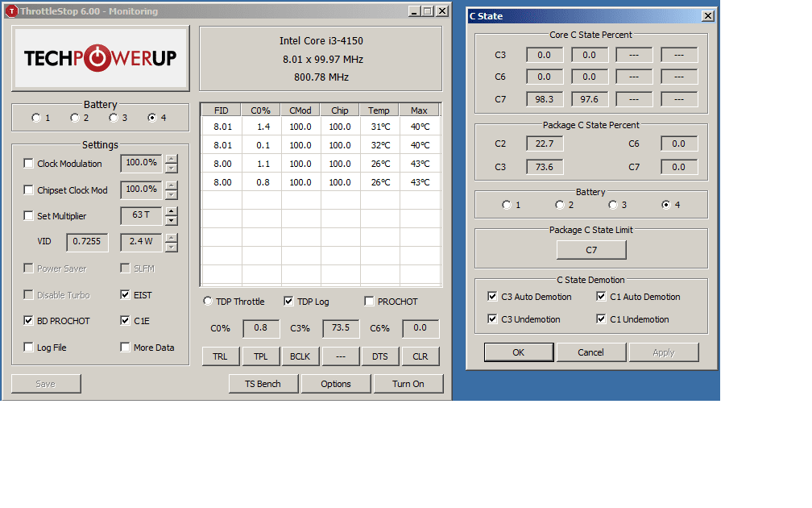Click the 31°C temperature cell
The image size is (812, 508).
point(379,127)
